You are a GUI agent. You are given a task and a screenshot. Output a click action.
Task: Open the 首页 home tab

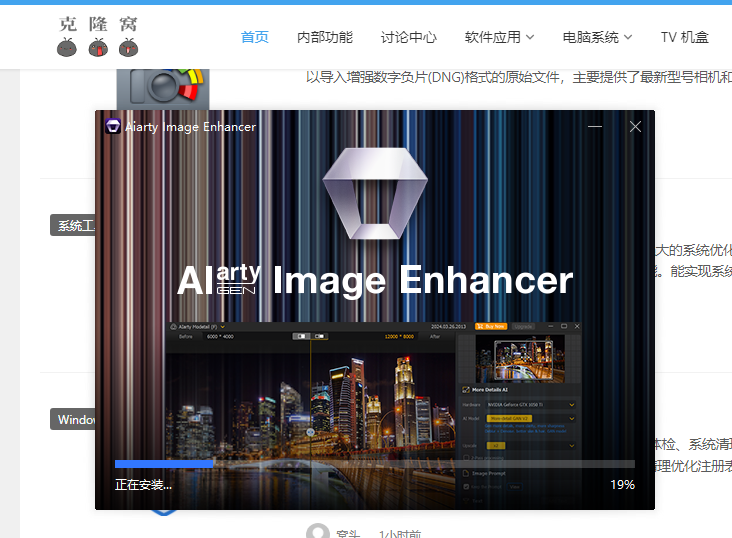255,37
